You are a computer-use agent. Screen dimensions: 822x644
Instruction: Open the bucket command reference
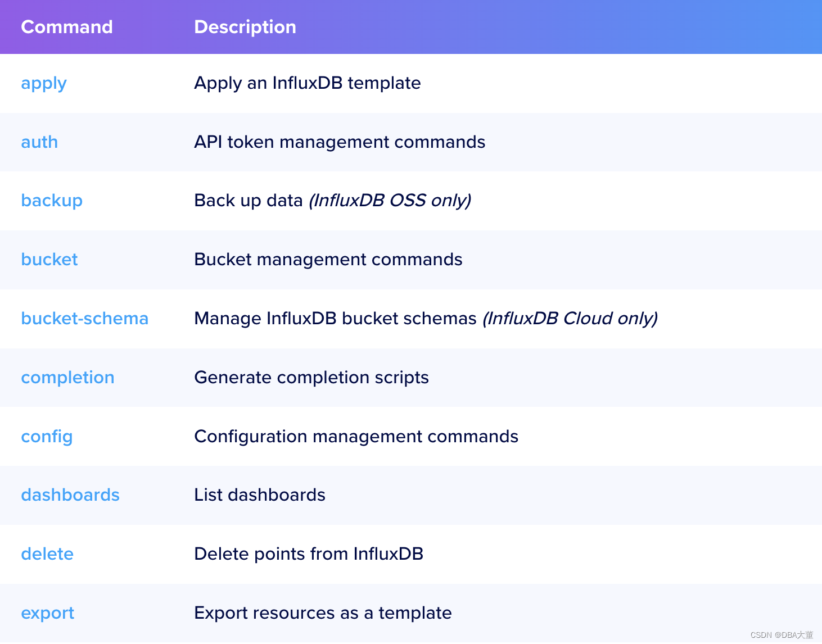click(49, 259)
